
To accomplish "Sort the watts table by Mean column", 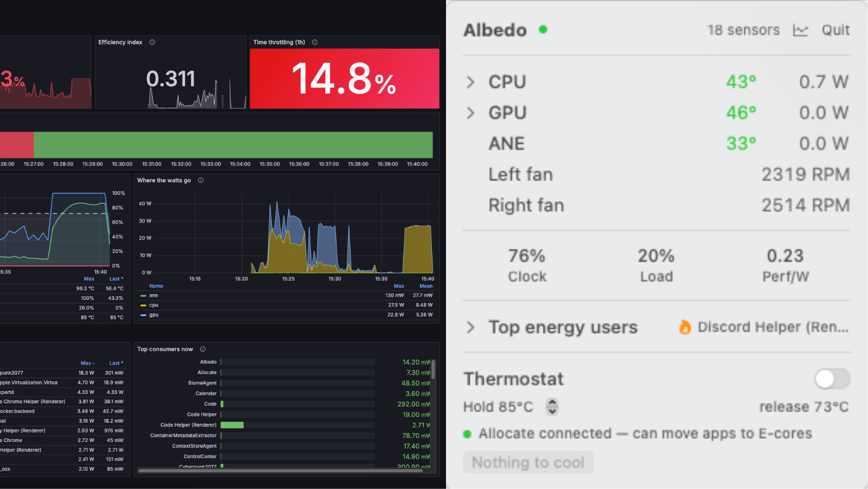I will 426,286.
